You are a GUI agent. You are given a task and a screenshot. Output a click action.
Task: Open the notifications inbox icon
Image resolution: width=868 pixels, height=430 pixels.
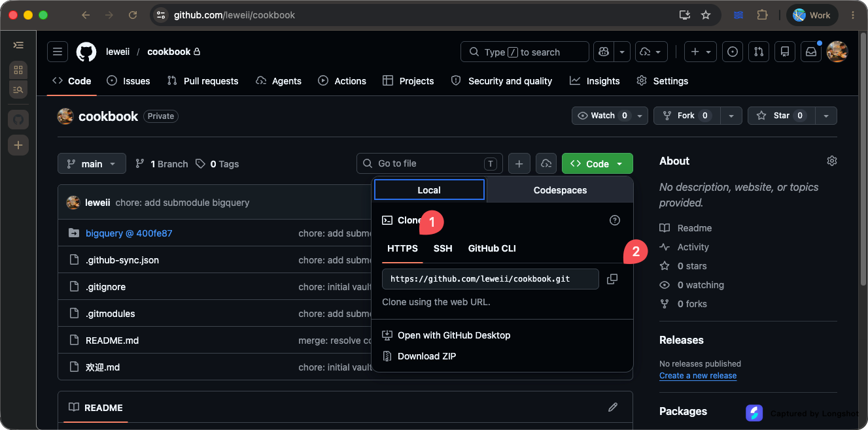pyautogui.click(x=811, y=52)
